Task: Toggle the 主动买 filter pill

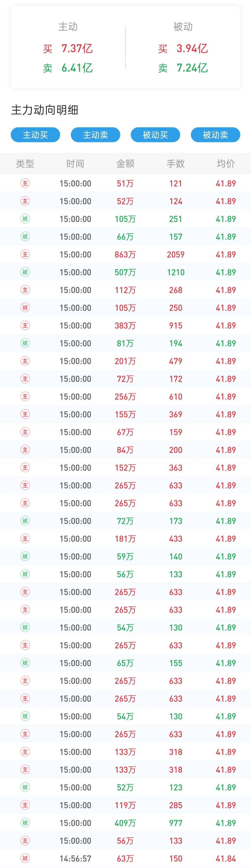Action: coord(35,135)
